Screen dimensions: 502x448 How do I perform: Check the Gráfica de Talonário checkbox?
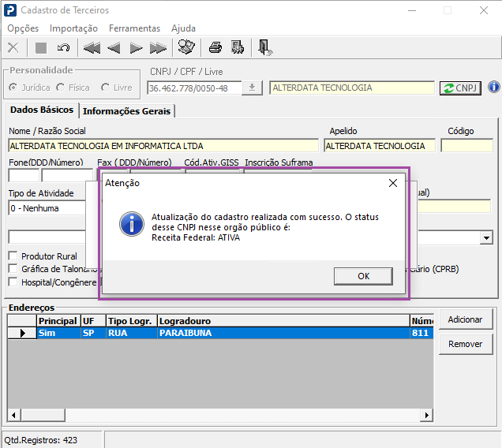(x=13, y=268)
